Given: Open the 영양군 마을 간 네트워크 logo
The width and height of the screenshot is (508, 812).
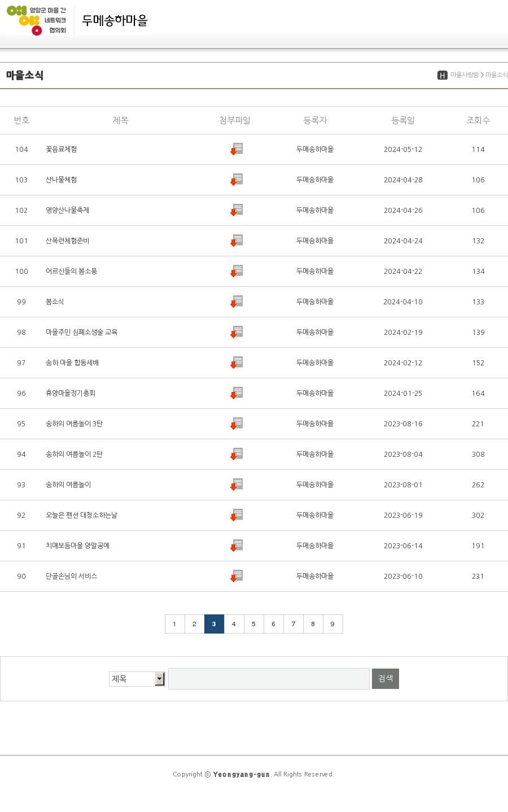Looking at the screenshot, I should [x=37, y=20].
